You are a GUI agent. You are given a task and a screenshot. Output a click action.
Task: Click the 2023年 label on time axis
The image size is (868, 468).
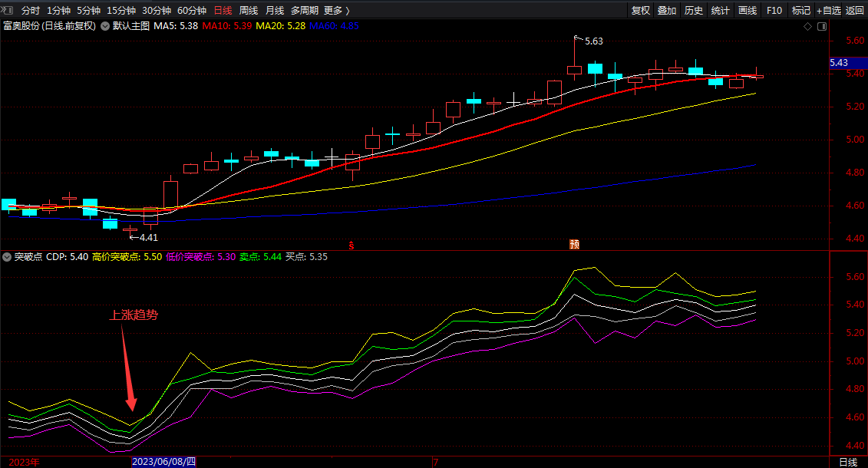(24, 462)
